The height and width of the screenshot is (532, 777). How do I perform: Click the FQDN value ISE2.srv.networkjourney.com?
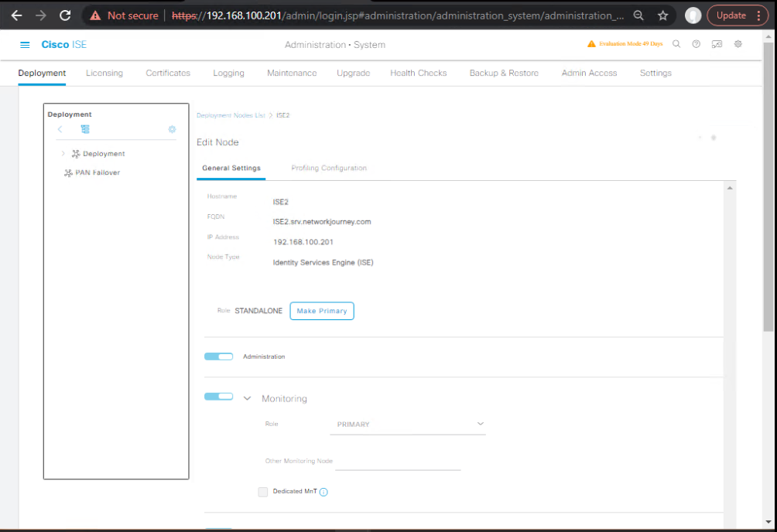pyautogui.click(x=322, y=222)
